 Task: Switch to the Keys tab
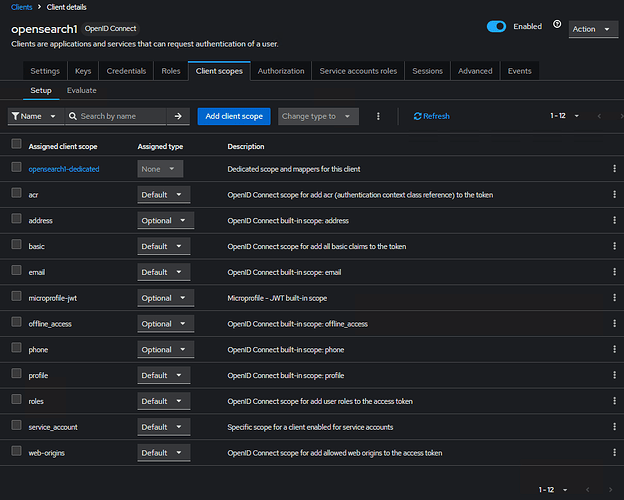coord(83,71)
